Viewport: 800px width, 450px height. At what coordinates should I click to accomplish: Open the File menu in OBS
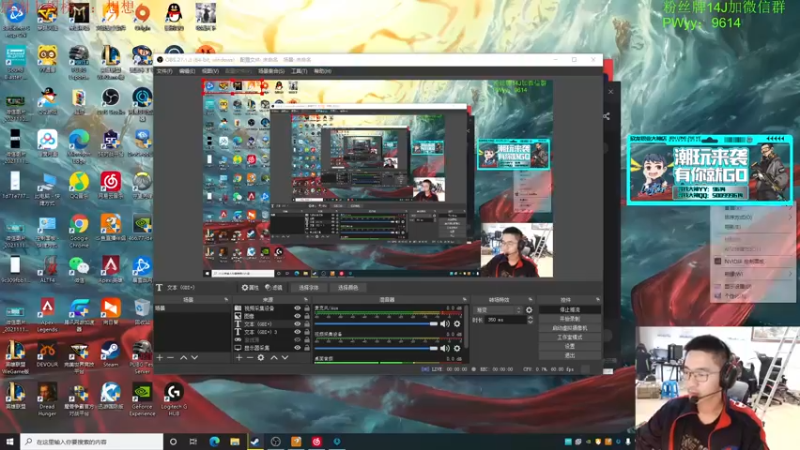(164, 71)
